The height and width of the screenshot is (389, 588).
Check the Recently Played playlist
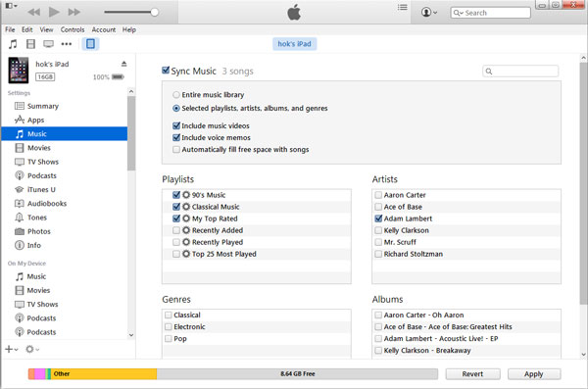pyautogui.click(x=175, y=242)
